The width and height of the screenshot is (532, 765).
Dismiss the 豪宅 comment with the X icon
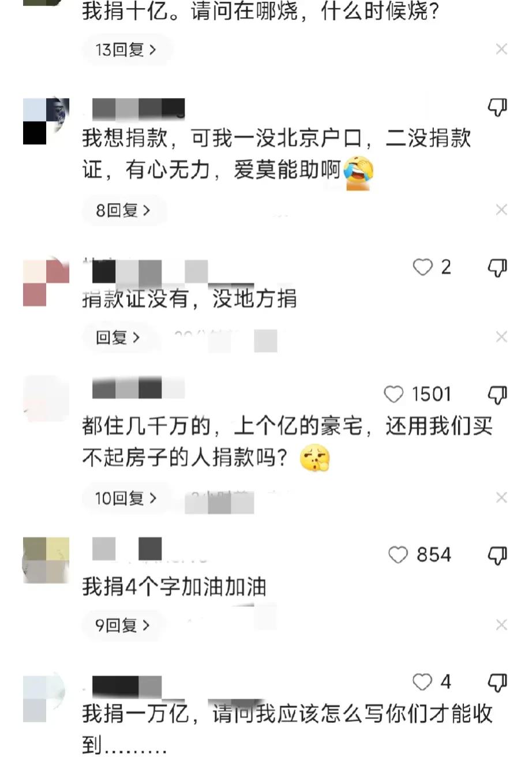point(501,497)
